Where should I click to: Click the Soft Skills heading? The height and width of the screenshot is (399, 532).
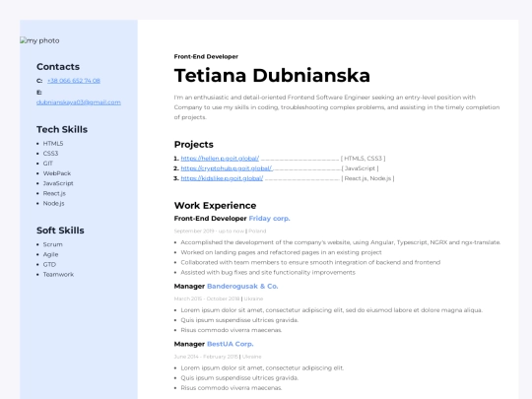(x=60, y=231)
